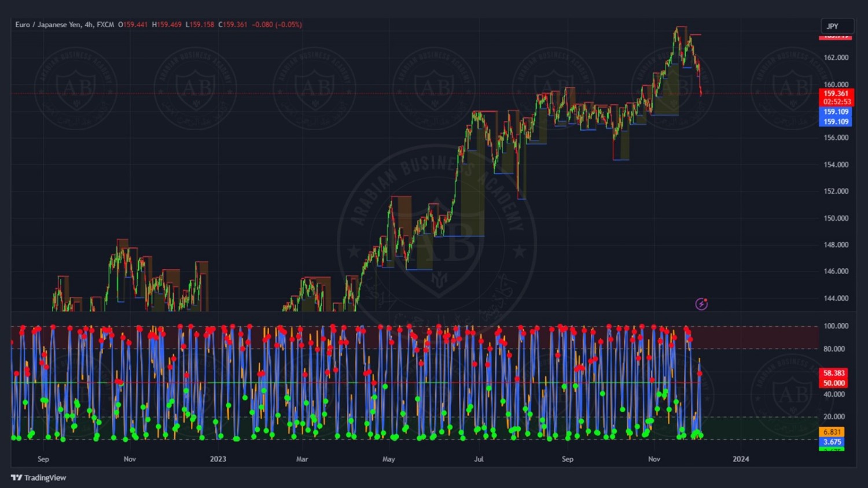Click the red 159.361 current price label
Screen dimensions: 868x488
(x=836, y=94)
